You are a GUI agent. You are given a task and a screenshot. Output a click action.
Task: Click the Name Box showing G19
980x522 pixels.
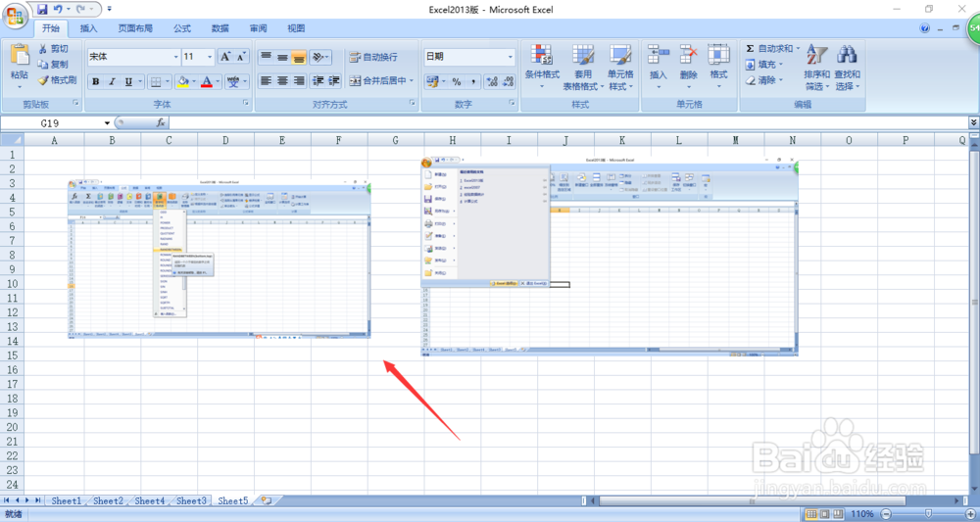pos(53,123)
